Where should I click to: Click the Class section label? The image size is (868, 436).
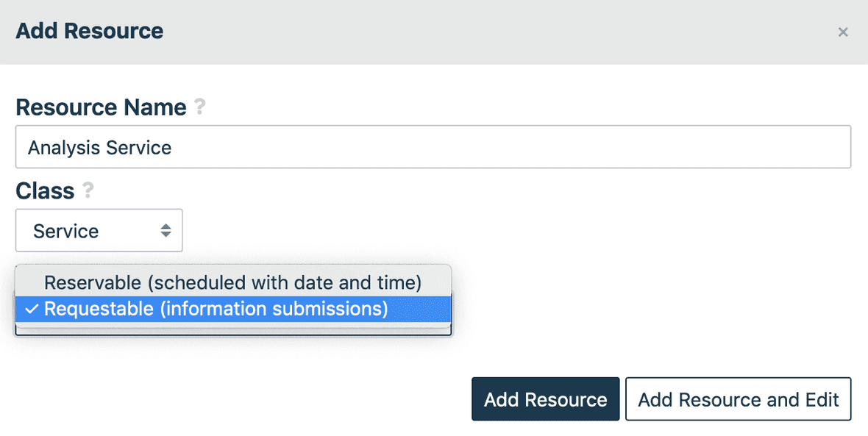44,190
